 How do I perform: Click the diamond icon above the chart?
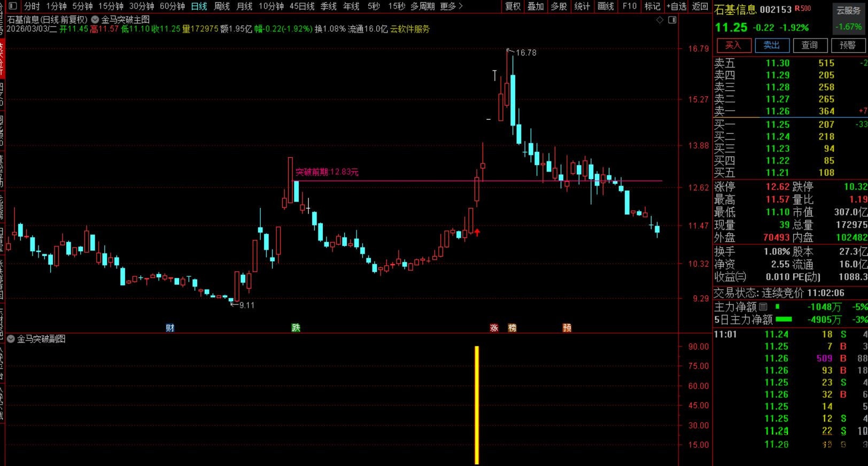pos(660,20)
